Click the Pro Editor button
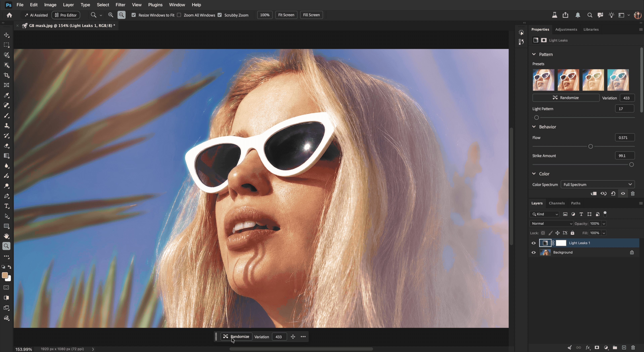This screenshot has width=644, height=352. point(66,15)
